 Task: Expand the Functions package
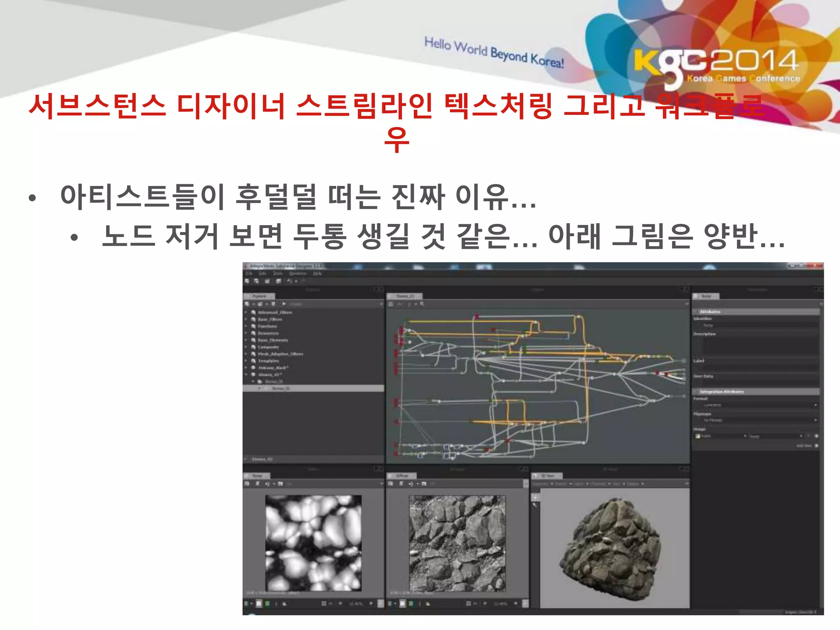click(x=246, y=326)
